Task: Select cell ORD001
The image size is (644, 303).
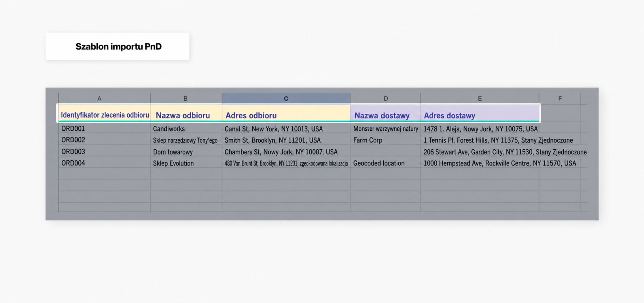Action: [x=104, y=128]
